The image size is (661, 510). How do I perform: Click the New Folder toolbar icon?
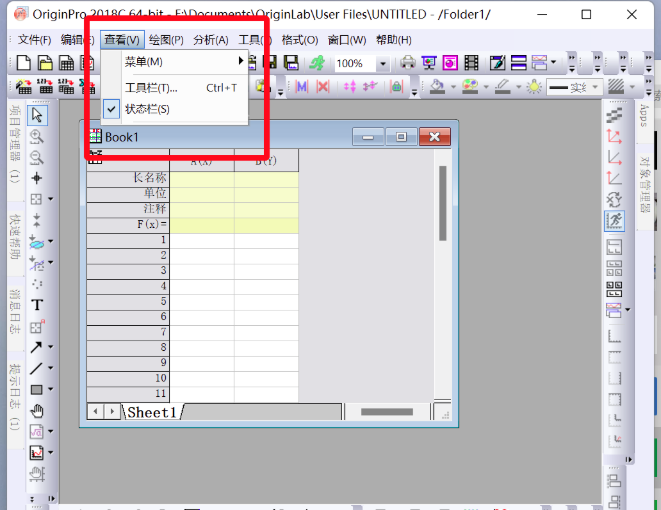coord(45,63)
